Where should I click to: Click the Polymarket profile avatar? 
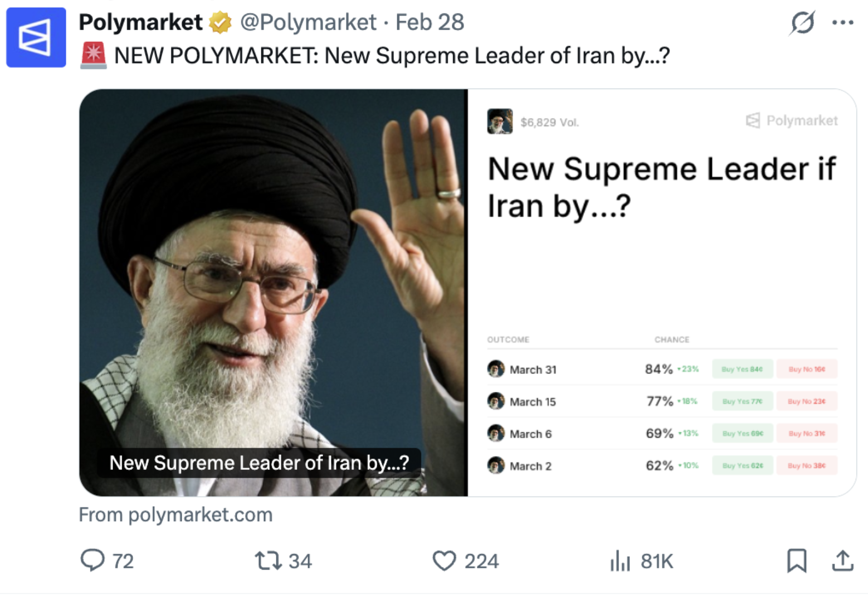tap(36, 37)
